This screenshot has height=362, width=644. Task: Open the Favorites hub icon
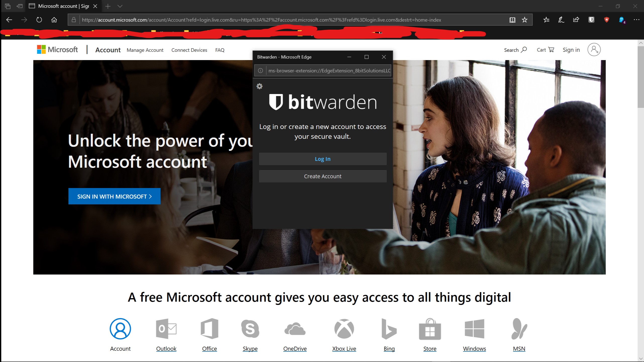tap(546, 20)
